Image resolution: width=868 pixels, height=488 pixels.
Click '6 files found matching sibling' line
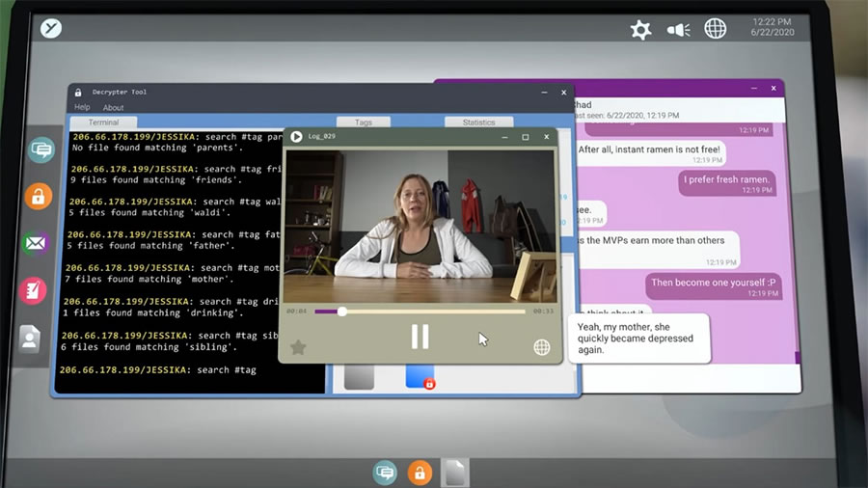click(149, 347)
